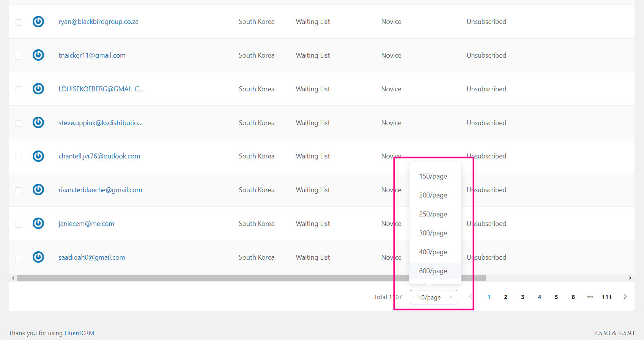Click avatar icon for tnaicker11@gmail.com
644x340 pixels.
pyautogui.click(x=38, y=55)
